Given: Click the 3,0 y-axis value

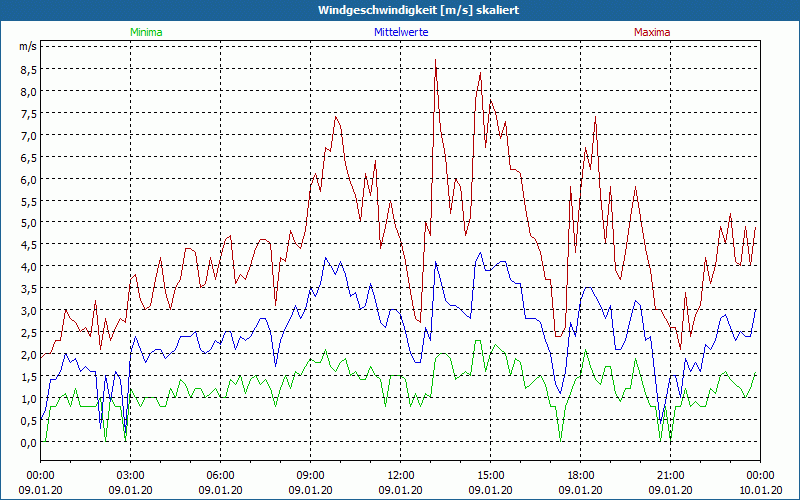Looking at the screenshot, I should coord(28,311).
